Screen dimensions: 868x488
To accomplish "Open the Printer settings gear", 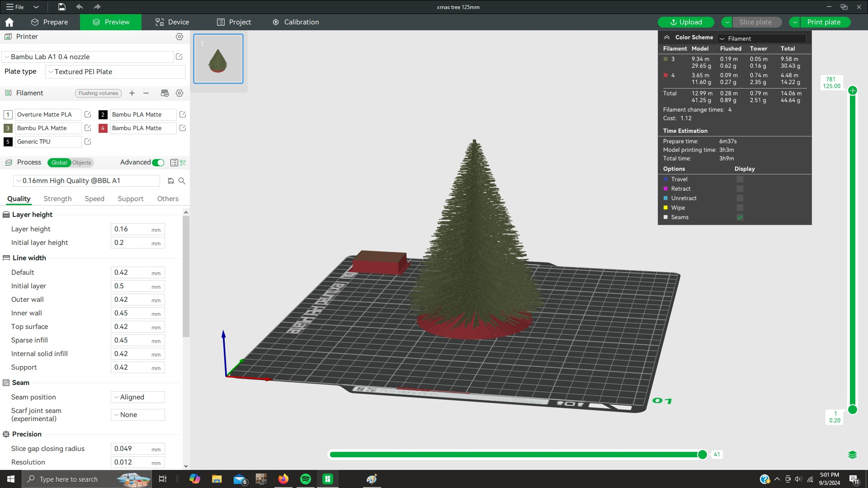I will click(179, 37).
